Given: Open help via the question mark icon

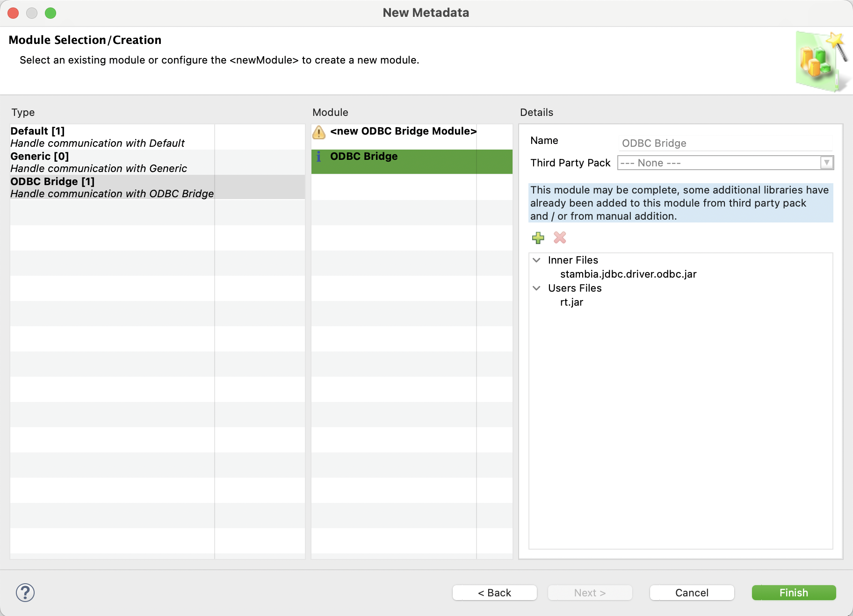Looking at the screenshot, I should (25, 592).
